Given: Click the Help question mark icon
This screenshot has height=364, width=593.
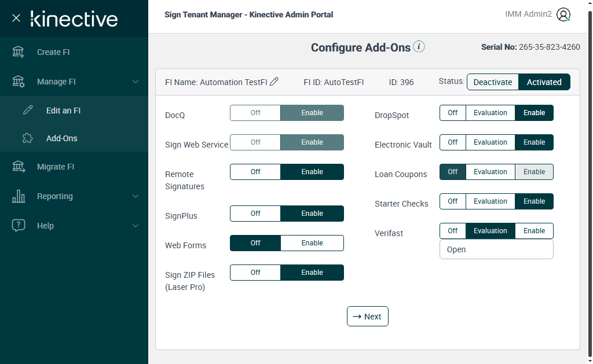Looking at the screenshot, I should 18,225.
